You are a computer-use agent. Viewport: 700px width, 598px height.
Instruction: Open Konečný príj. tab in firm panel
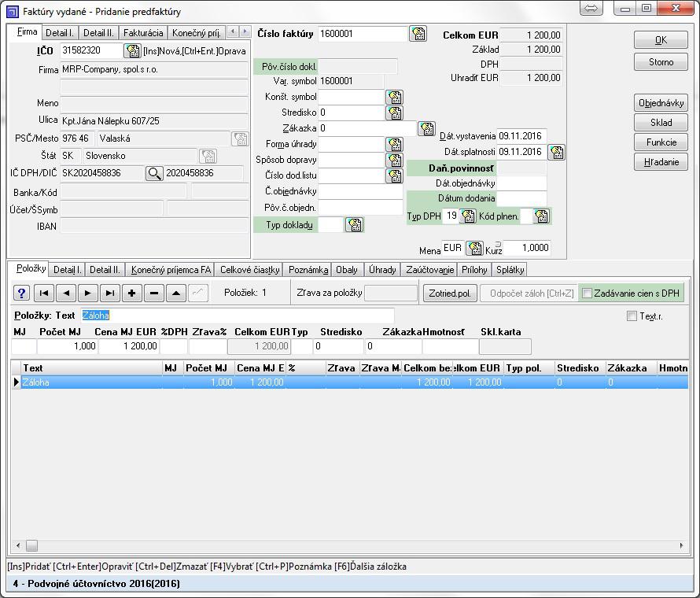pos(197,32)
